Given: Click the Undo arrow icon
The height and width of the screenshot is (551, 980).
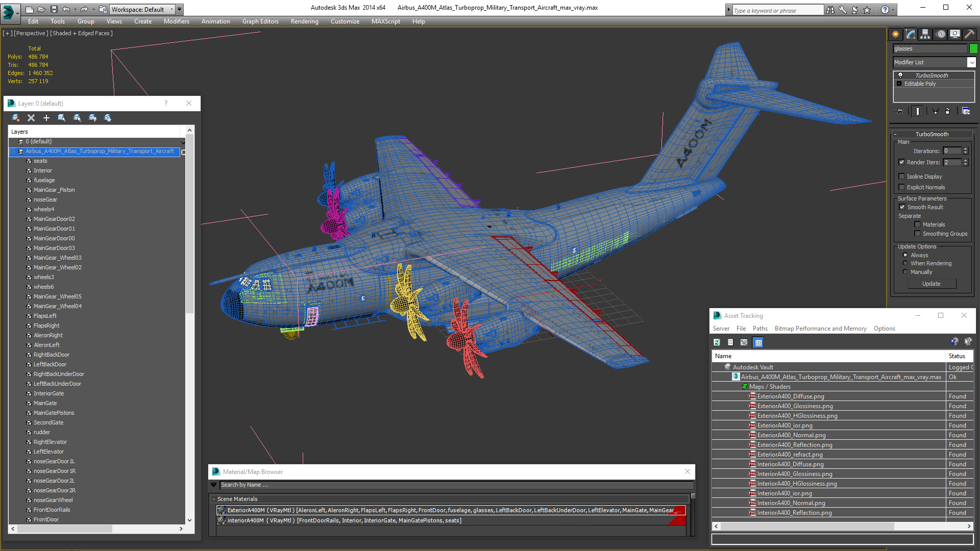Looking at the screenshot, I should [66, 9].
